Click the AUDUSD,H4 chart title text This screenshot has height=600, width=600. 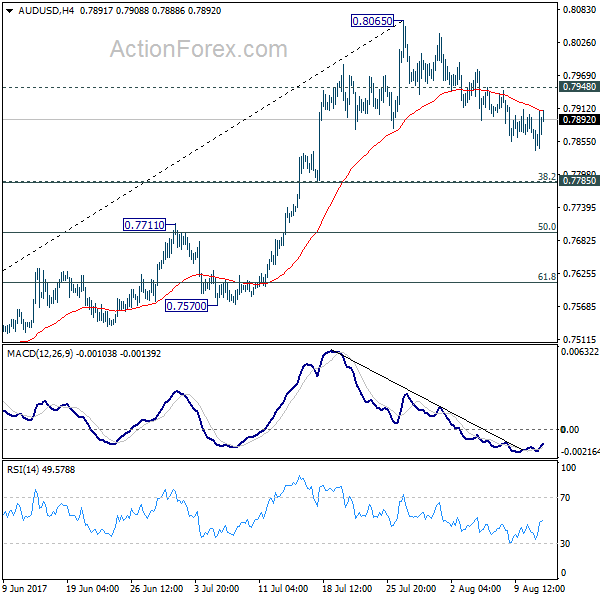(46, 11)
